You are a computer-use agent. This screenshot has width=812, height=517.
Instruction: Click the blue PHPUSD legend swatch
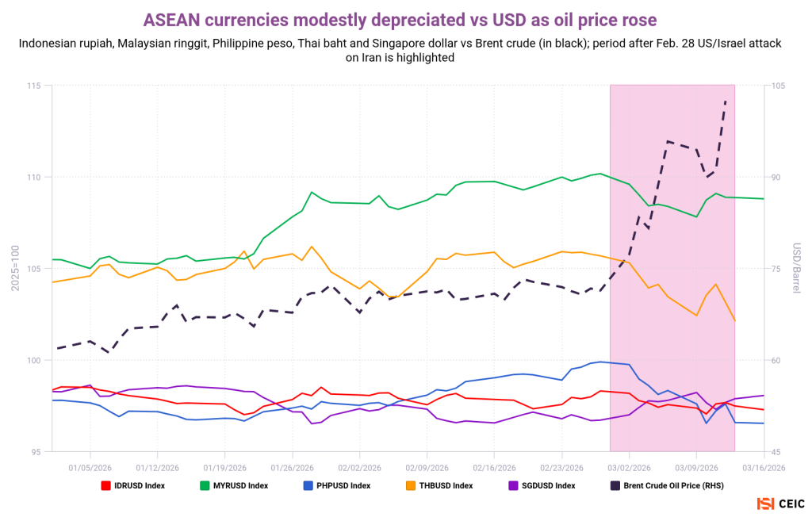(x=308, y=485)
